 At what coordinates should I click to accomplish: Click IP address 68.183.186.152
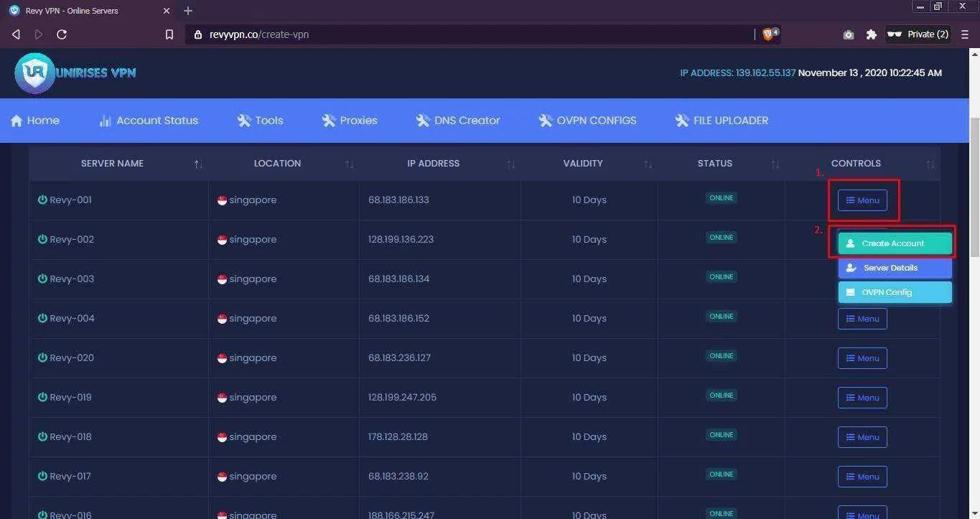tap(398, 319)
